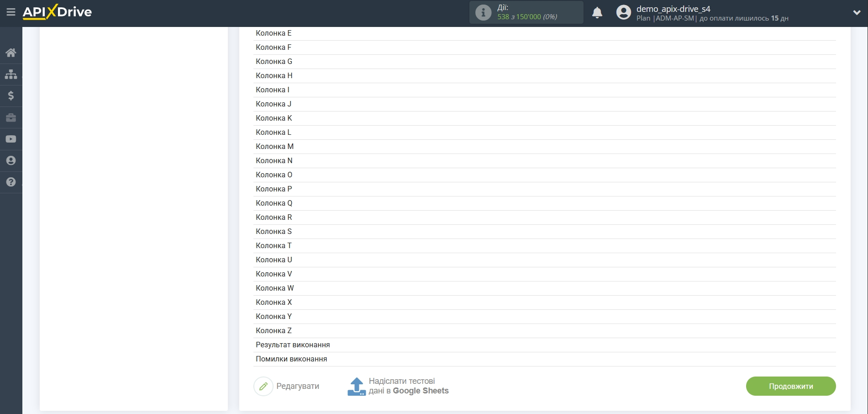The image size is (868, 414).
Task: Open help via the question mark icon
Action: point(11,182)
